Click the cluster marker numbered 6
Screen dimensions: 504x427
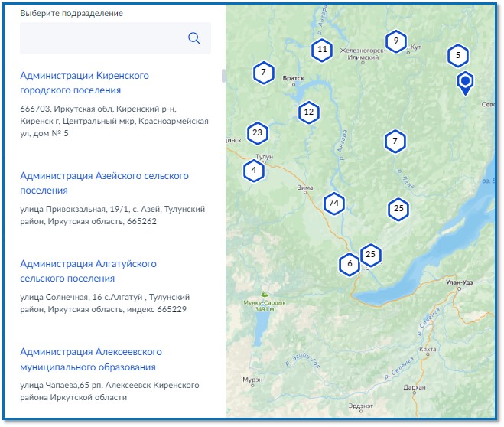350,264
